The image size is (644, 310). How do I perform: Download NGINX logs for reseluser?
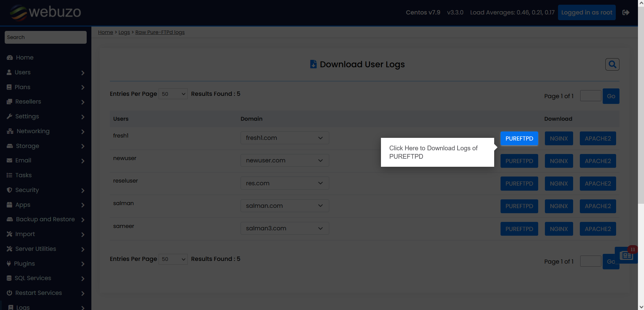click(559, 184)
